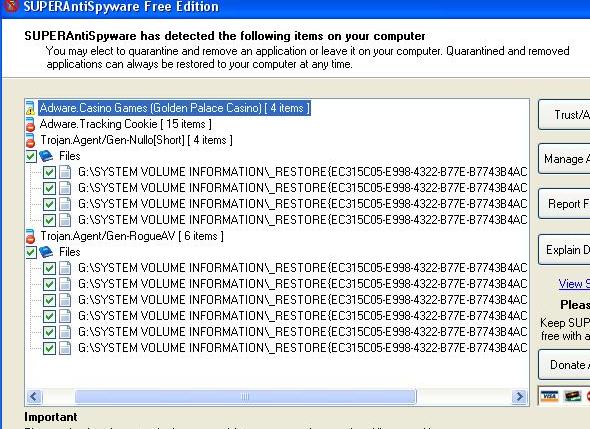Click the horizontal scrollbar right arrow
Viewport: 590px width, 429px height.
click(520, 396)
